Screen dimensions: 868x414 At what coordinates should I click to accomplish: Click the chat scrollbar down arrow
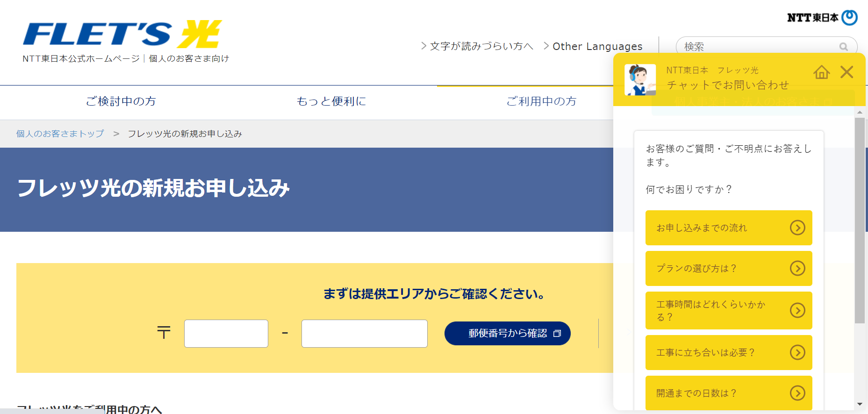[x=860, y=404]
